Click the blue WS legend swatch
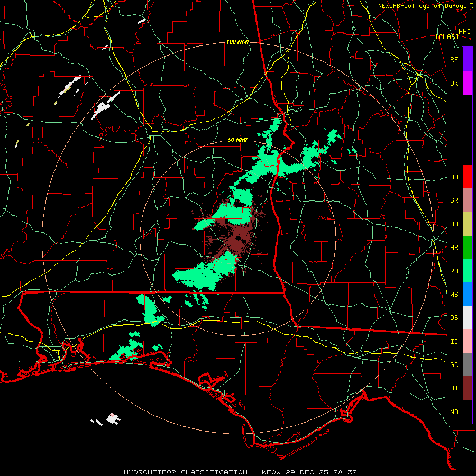 pyautogui.click(x=467, y=294)
